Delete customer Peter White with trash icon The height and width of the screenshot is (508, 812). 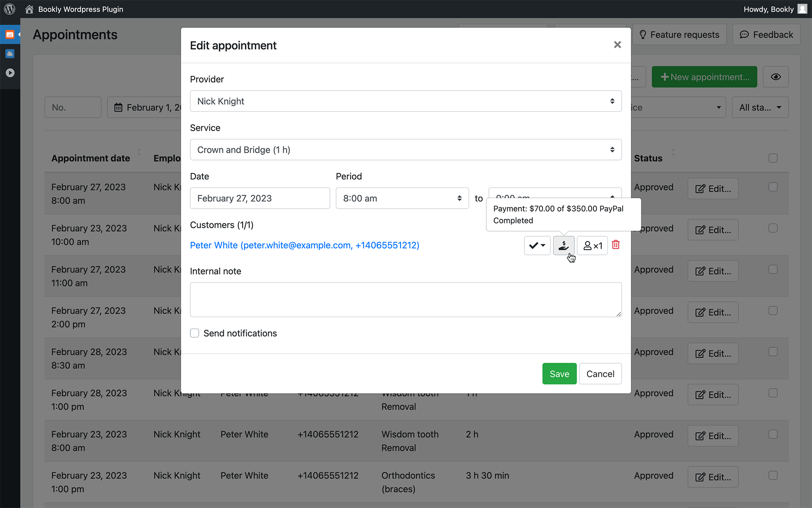[x=616, y=245]
